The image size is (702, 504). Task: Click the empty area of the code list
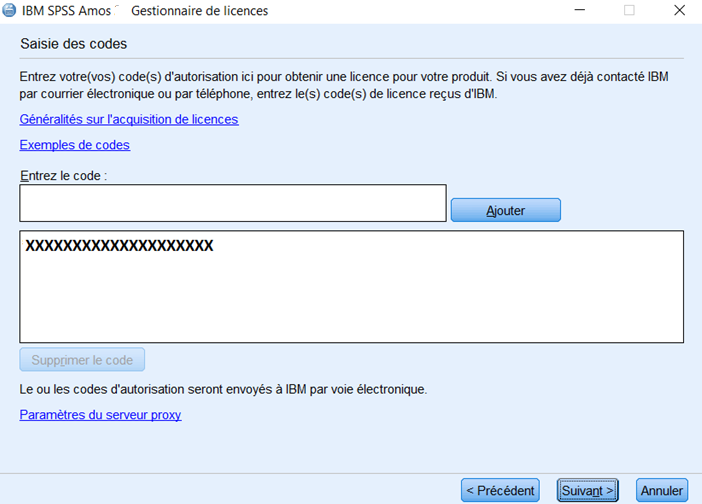pos(350,300)
